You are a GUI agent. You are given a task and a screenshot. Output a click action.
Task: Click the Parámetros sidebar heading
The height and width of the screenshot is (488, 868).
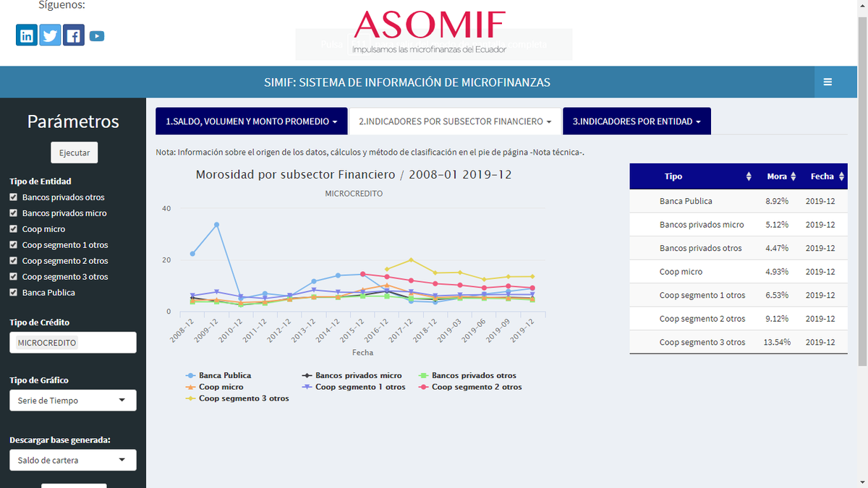73,121
